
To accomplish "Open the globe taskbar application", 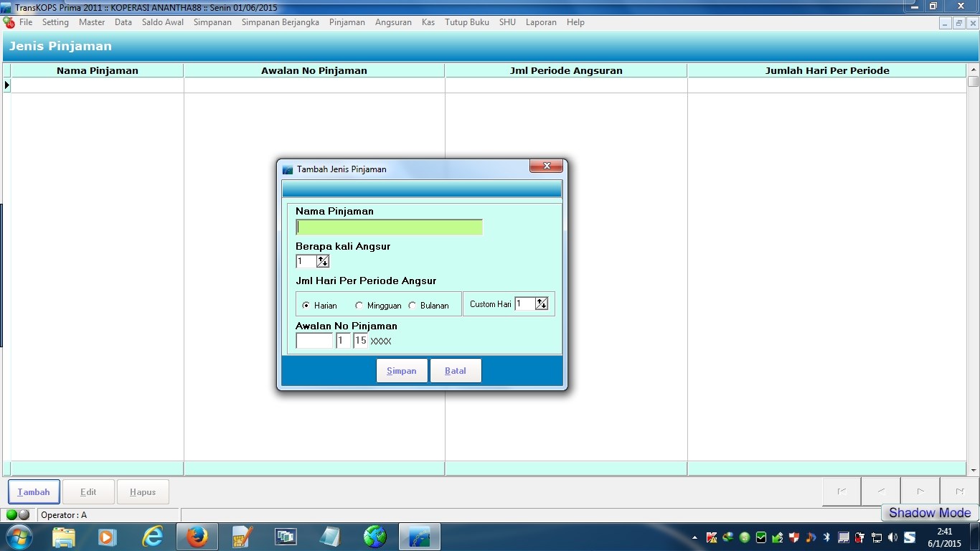I will coord(374,537).
